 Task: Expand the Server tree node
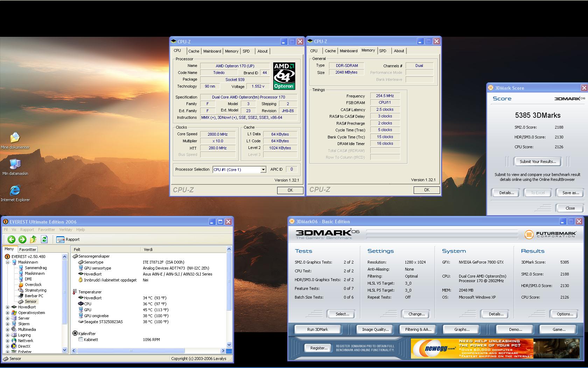(8, 318)
